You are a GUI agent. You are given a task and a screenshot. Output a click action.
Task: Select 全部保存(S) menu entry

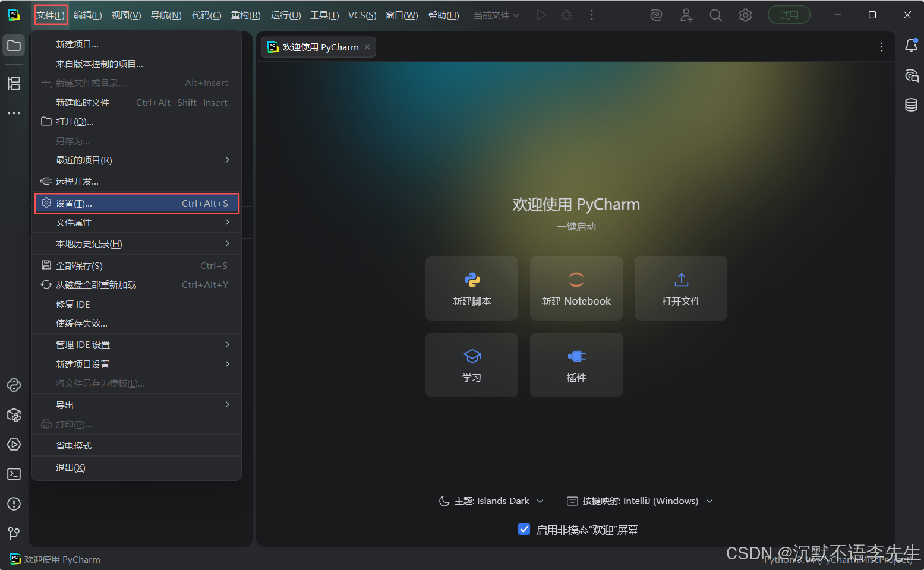coord(137,265)
